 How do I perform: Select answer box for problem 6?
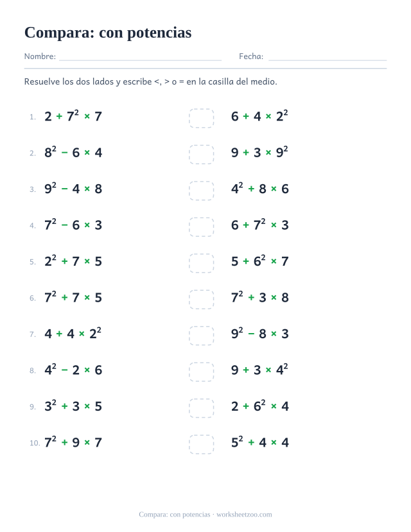(x=202, y=299)
